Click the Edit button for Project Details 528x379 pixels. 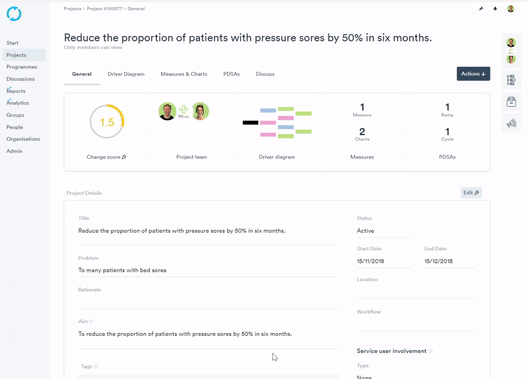tap(471, 193)
